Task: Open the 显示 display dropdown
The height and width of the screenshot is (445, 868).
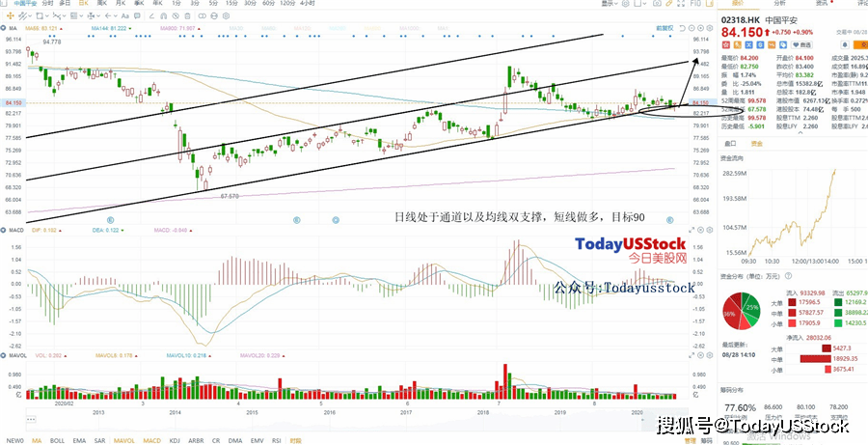Action: (x=610, y=3)
